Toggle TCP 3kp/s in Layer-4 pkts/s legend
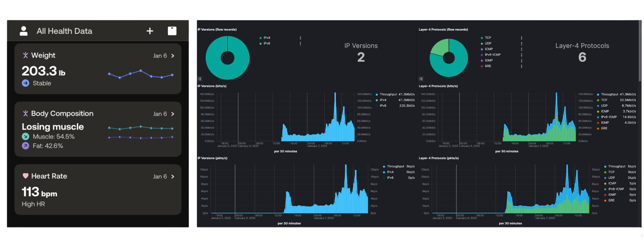644x250 pixels. tap(620, 172)
